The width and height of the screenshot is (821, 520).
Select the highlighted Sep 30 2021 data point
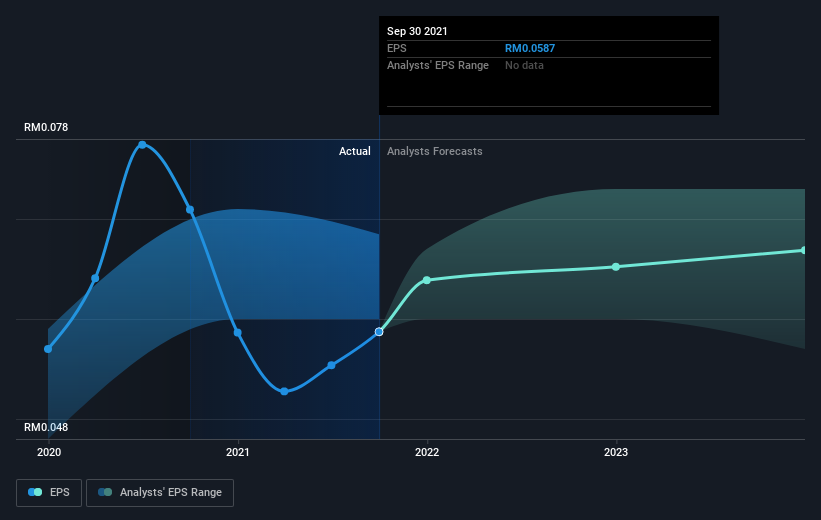pos(379,332)
